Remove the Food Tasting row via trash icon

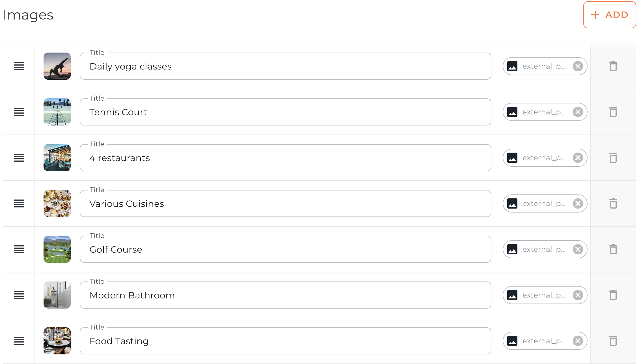(x=613, y=341)
